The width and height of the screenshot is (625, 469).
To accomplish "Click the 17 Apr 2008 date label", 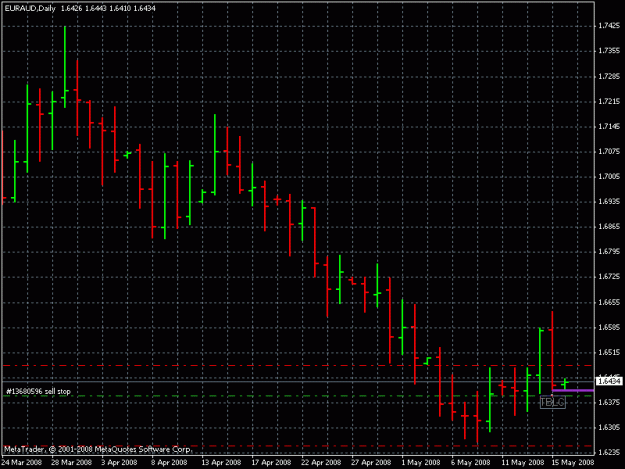I will [x=271, y=463].
